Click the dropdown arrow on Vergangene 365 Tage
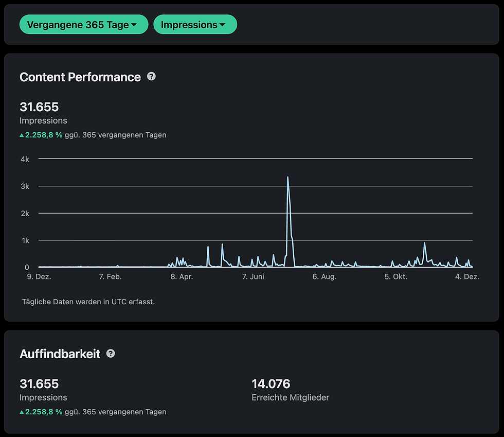Viewport: 504px width, 437px height. click(x=135, y=24)
